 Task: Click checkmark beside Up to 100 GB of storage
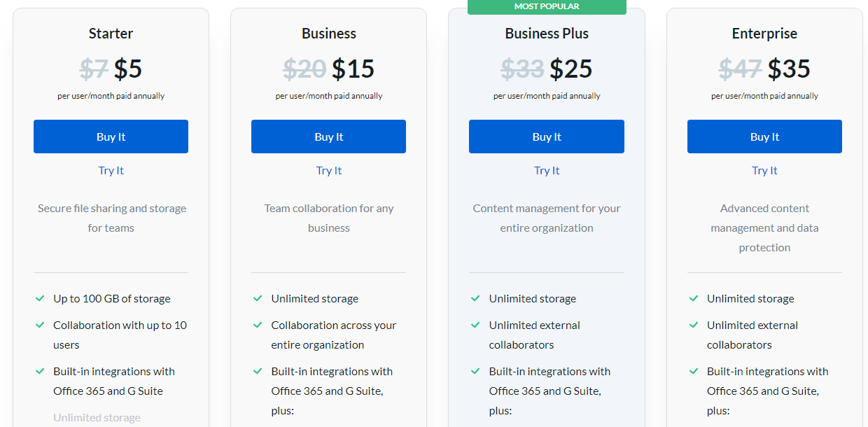40,298
